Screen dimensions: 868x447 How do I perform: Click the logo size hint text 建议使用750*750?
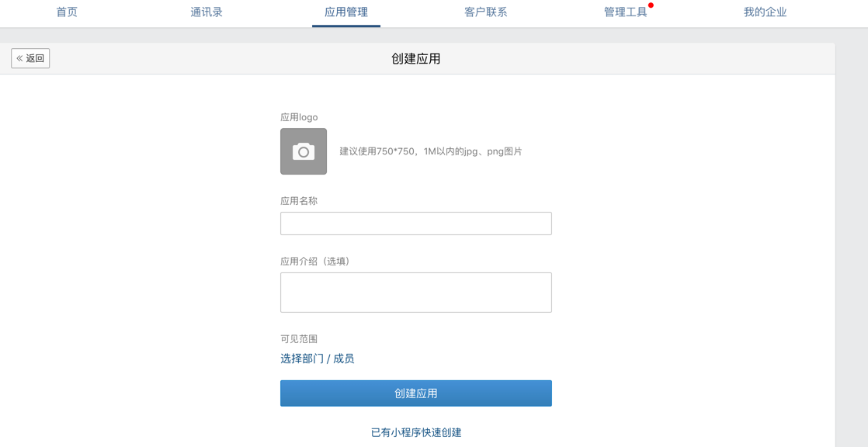[431, 151]
